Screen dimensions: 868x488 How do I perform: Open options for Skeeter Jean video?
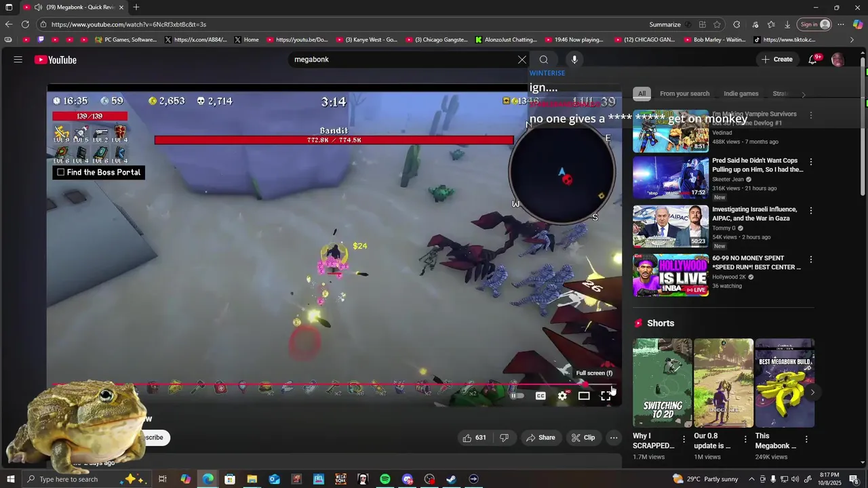tap(810, 162)
